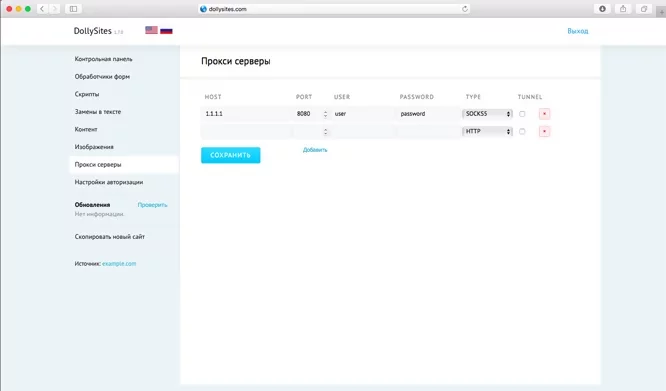Viewport: 666px width, 391px height.
Task: Open Контрольная панель in the sidebar
Action: point(103,59)
